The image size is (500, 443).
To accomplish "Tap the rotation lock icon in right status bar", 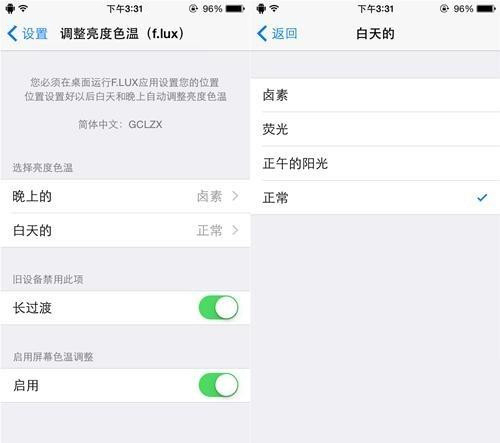I will [444, 9].
